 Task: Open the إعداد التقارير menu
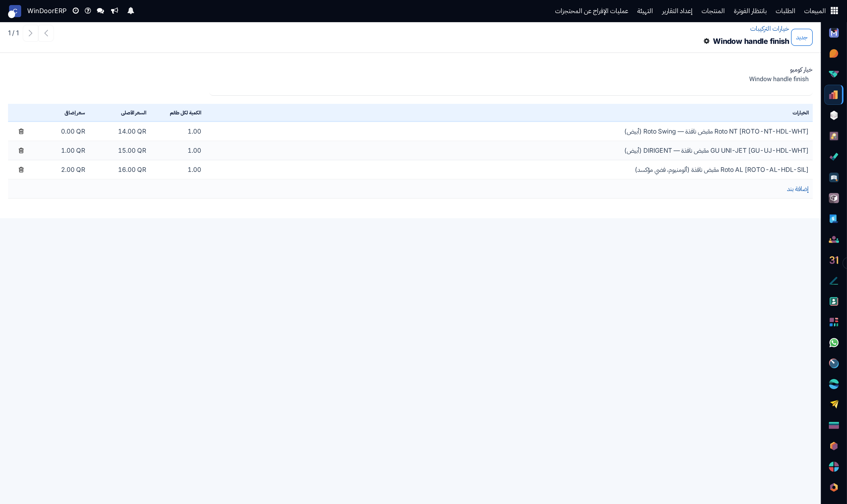click(x=677, y=11)
